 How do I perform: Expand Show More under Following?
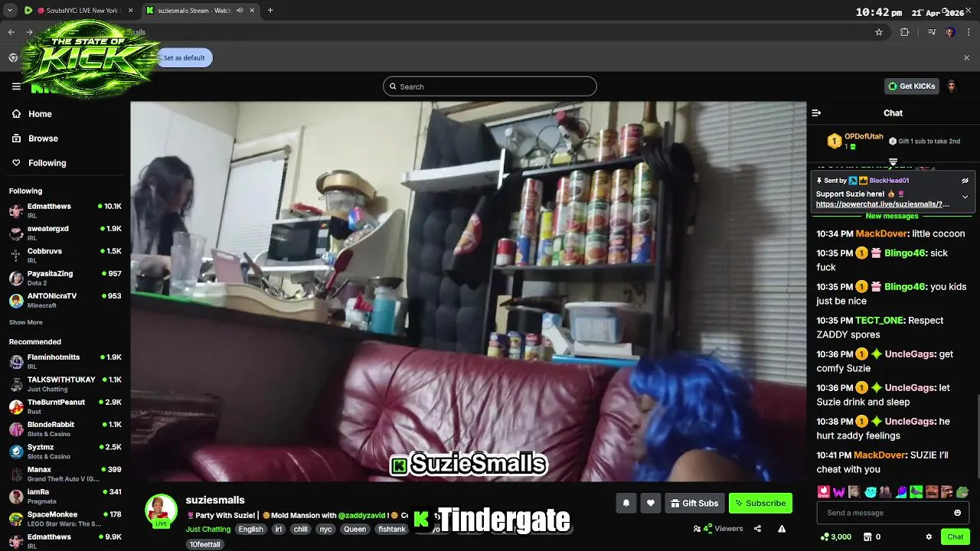(26, 322)
